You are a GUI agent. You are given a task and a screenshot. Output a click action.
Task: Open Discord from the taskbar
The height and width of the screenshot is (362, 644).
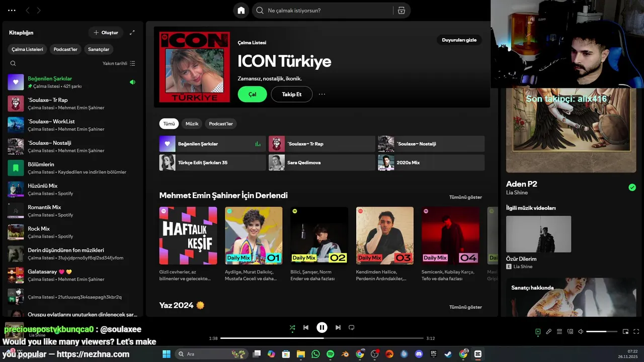pyautogui.click(x=419, y=354)
